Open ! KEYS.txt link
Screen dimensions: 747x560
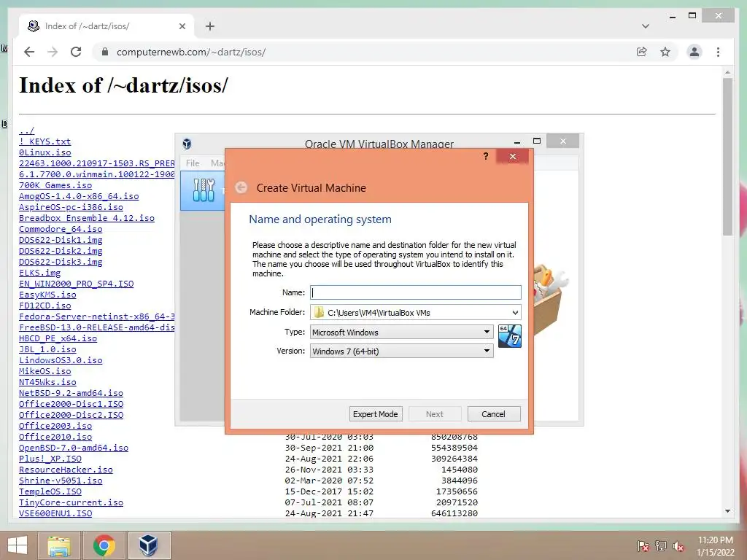click(44, 141)
